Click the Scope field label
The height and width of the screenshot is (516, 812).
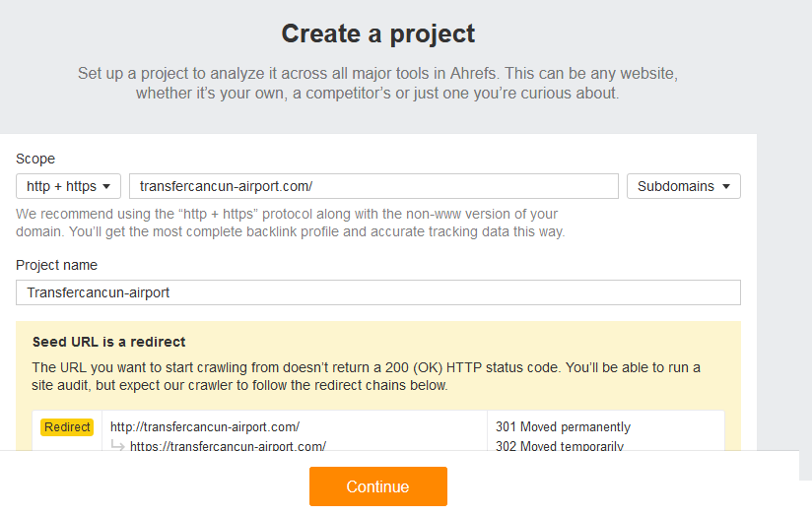pos(35,159)
